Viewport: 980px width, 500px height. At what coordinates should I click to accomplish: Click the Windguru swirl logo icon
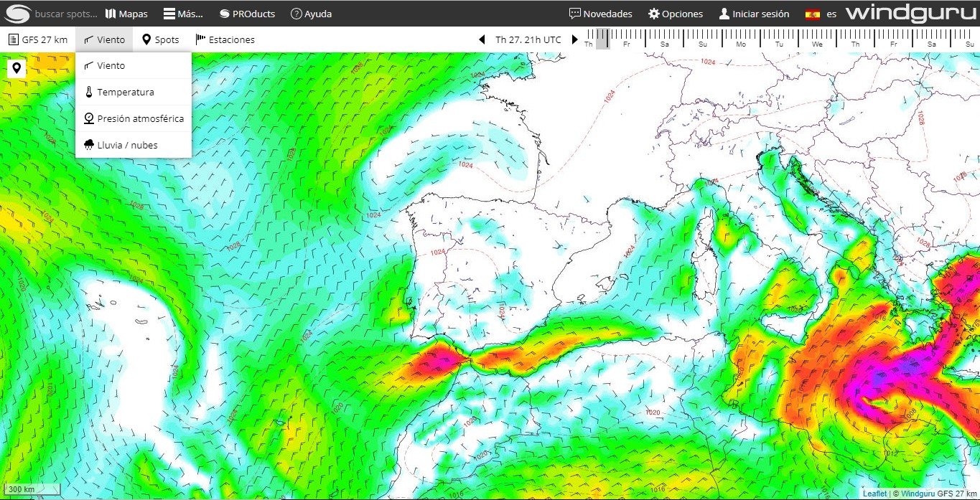click(x=18, y=14)
